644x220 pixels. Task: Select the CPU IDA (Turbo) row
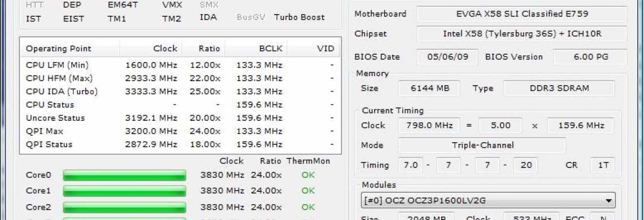click(180, 91)
